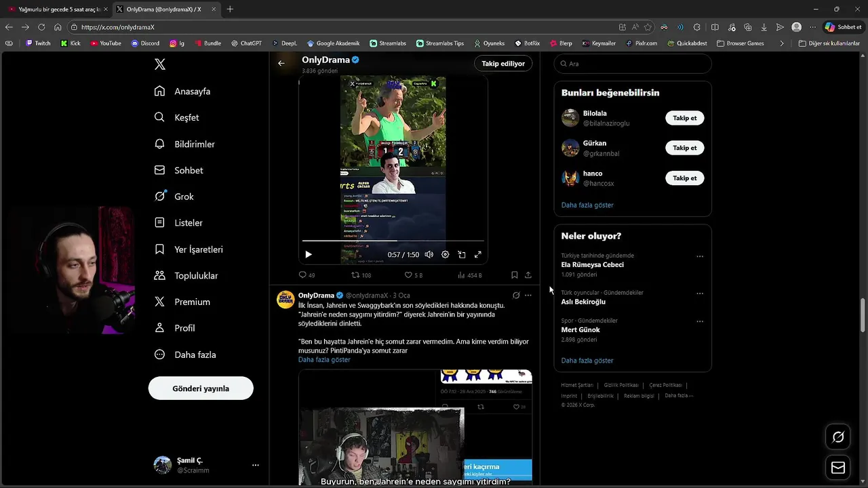Image resolution: width=868 pixels, height=488 pixels.
Task: Open Premium from sidebar
Action: pos(182,302)
